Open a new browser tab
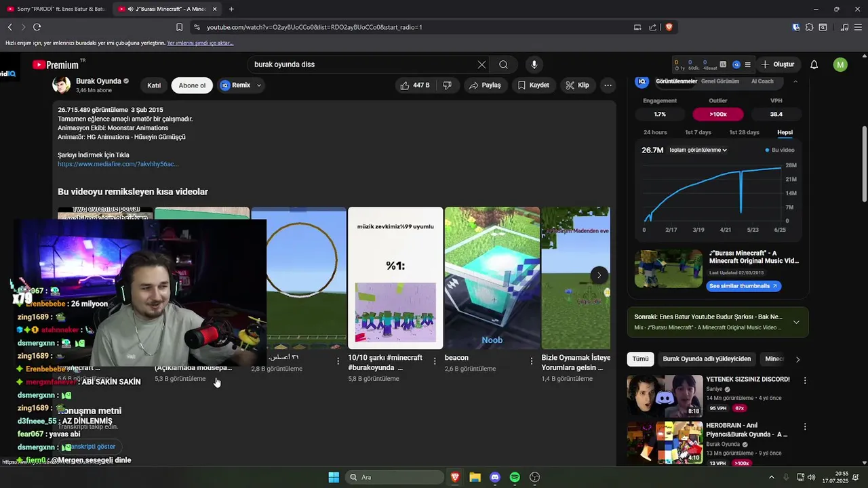Viewport: 868px width, 488px height. point(231,9)
